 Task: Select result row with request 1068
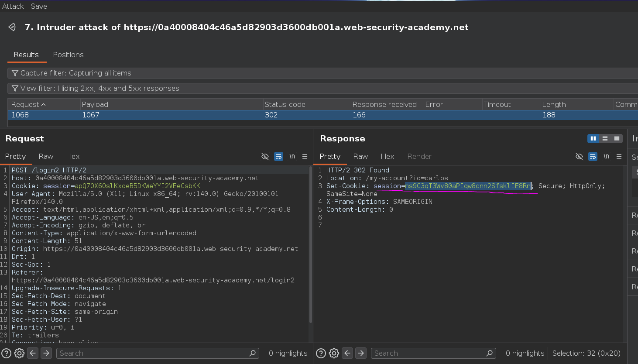click(322, 115)
